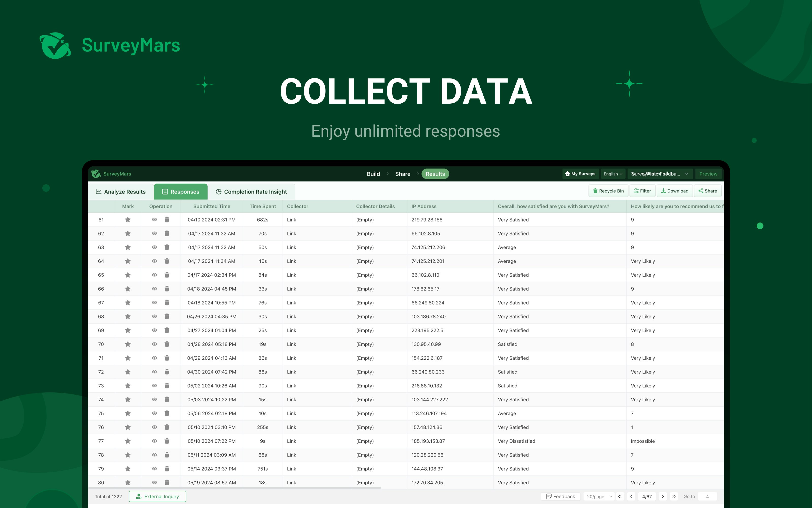
Task: Select the Responses tab
Action: click(x=181, y=192)
